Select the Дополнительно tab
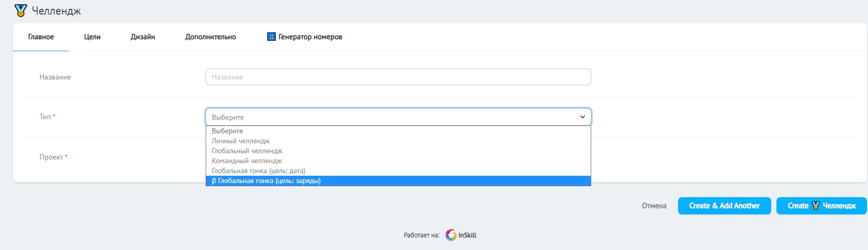This screenshot has width=868, height=250. tap(210, 37)
